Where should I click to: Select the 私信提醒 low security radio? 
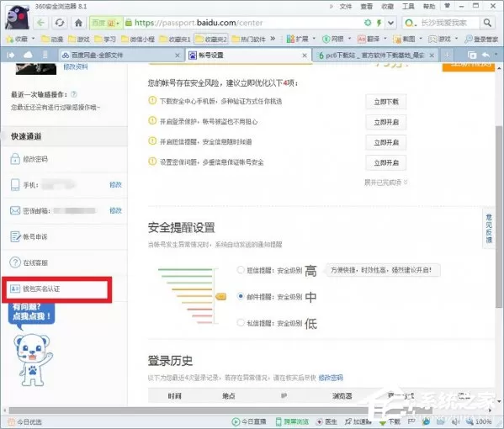241,322
